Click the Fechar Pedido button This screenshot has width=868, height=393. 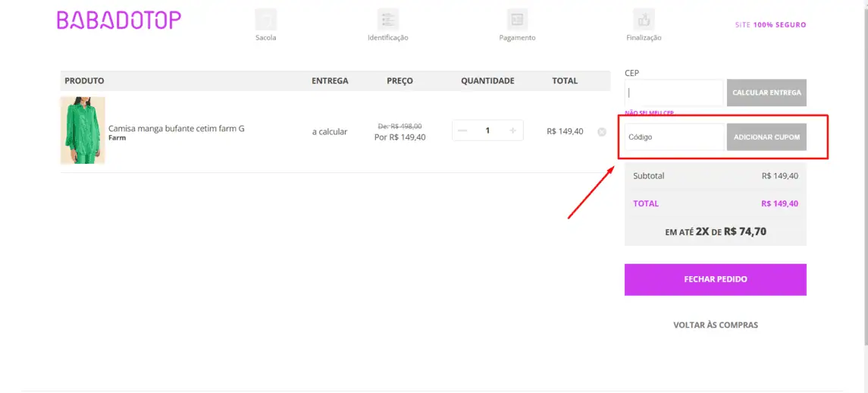(715, 279)
